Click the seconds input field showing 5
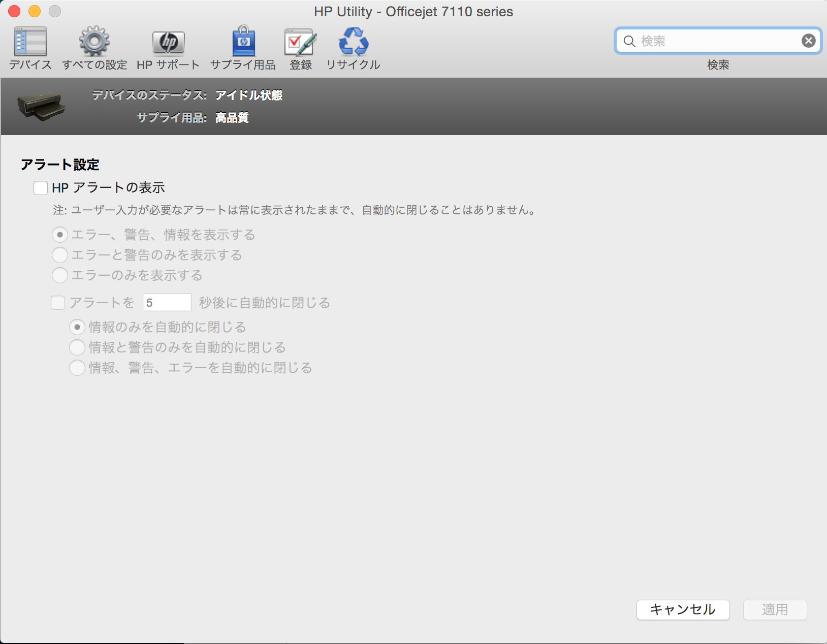827x644 pixels. tap(167, 303)
